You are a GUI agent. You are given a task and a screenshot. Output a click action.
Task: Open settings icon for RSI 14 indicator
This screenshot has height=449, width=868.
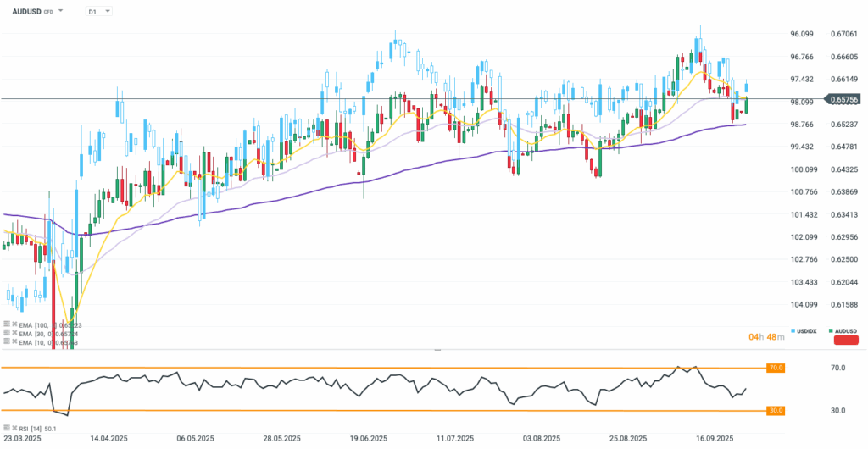(6, 429)
